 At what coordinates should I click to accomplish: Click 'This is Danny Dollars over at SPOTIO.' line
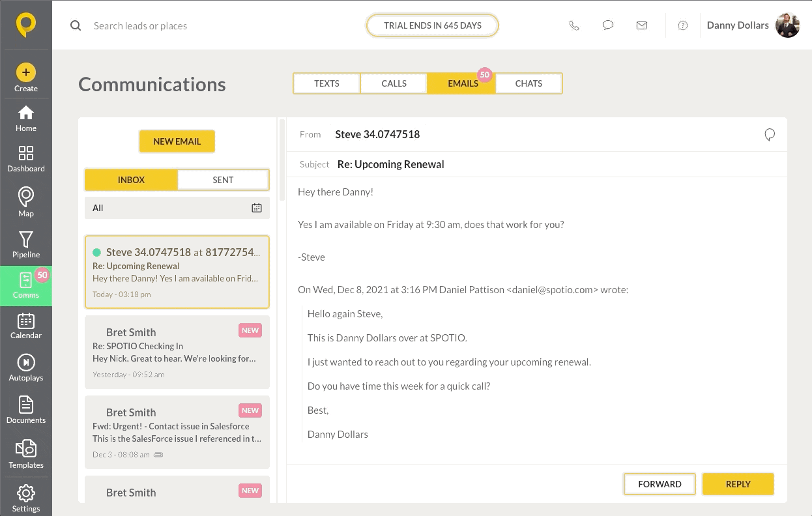click(387, 338)
